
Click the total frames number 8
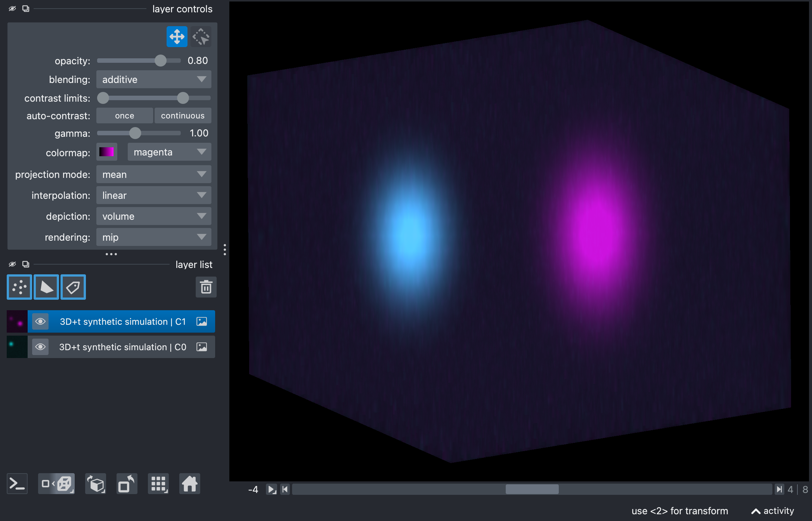[x=805, y=489]
